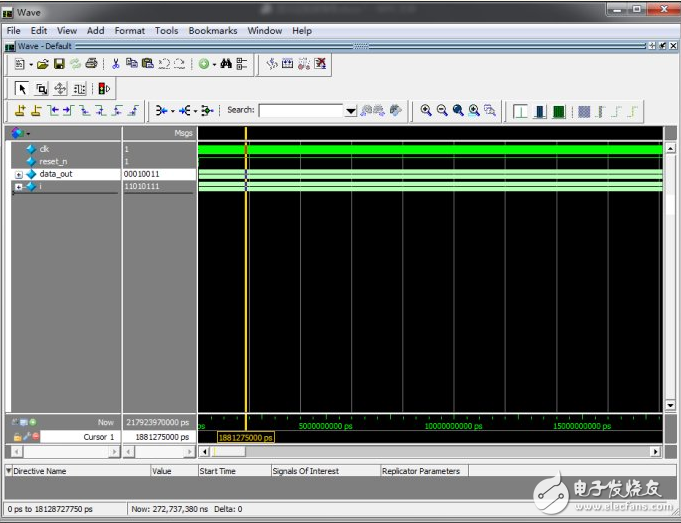Click the Print icon in toolbar
Image resolution: width=681 pixels, height=523 pixels.
[x=91, y=64]
